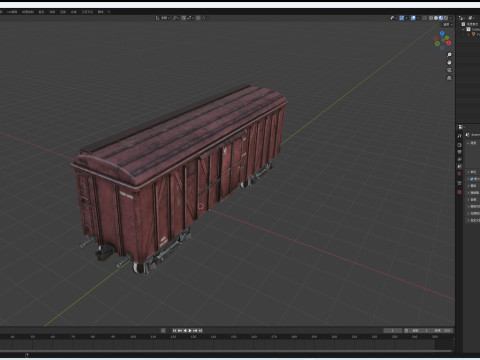The height and width of the screenshot is (360, 480).
Task: Collapse the first Scene panel in properties
Action: coord(468,143)
